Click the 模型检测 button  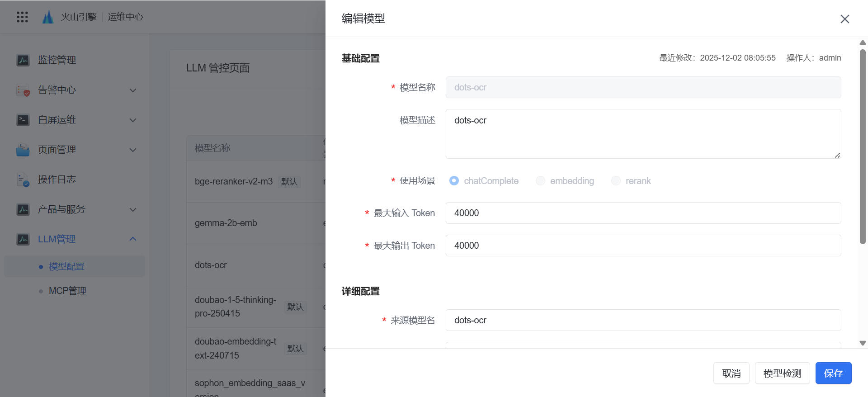[783, 373]
